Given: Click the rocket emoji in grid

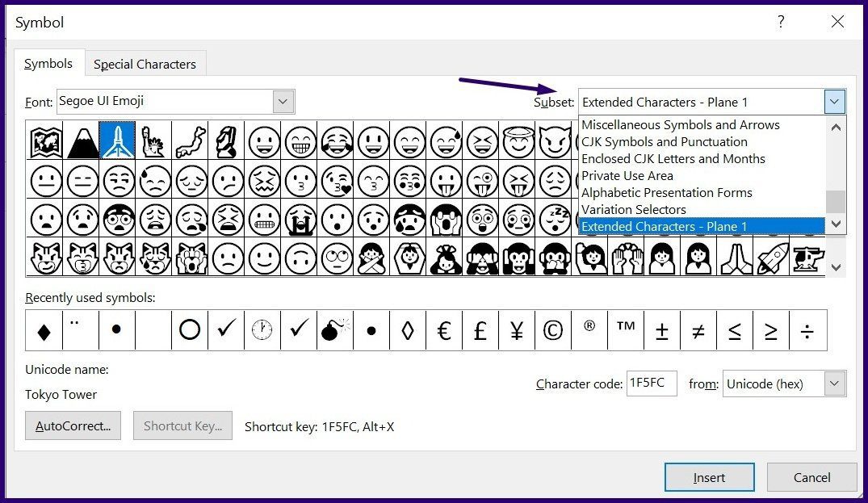Looking at the screenshot, I should pos(771,257).
